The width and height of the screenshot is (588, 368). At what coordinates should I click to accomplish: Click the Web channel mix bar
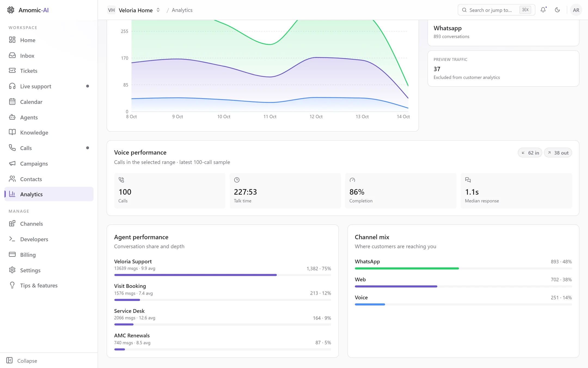396,286
